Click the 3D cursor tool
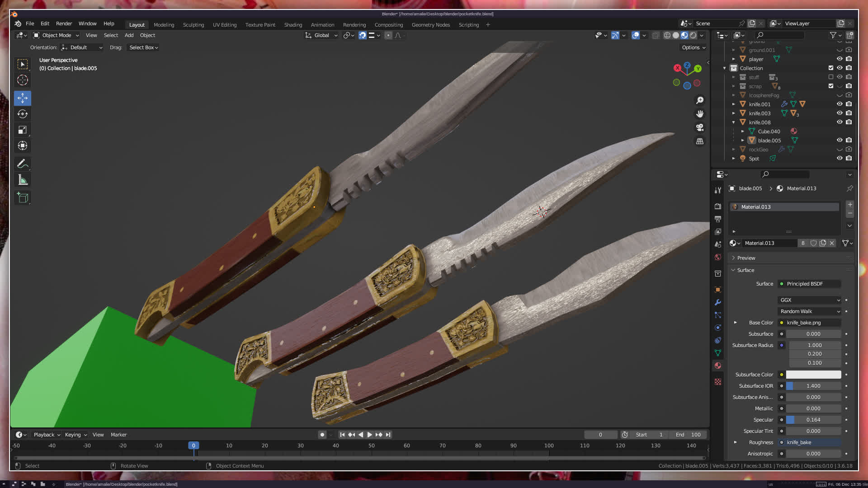The width and height of the screenshot is (868, 488). (x=23, y=80)
